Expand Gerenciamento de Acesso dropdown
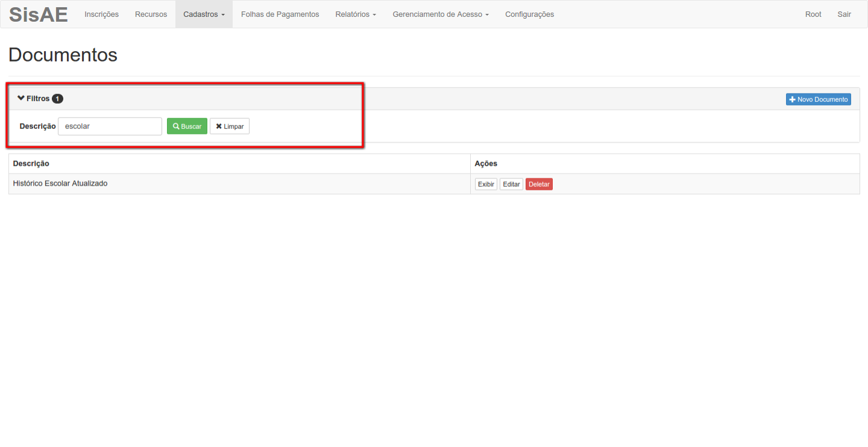Image resolution: width=868 pixels, height=447 pixels. tap(441, 14)
